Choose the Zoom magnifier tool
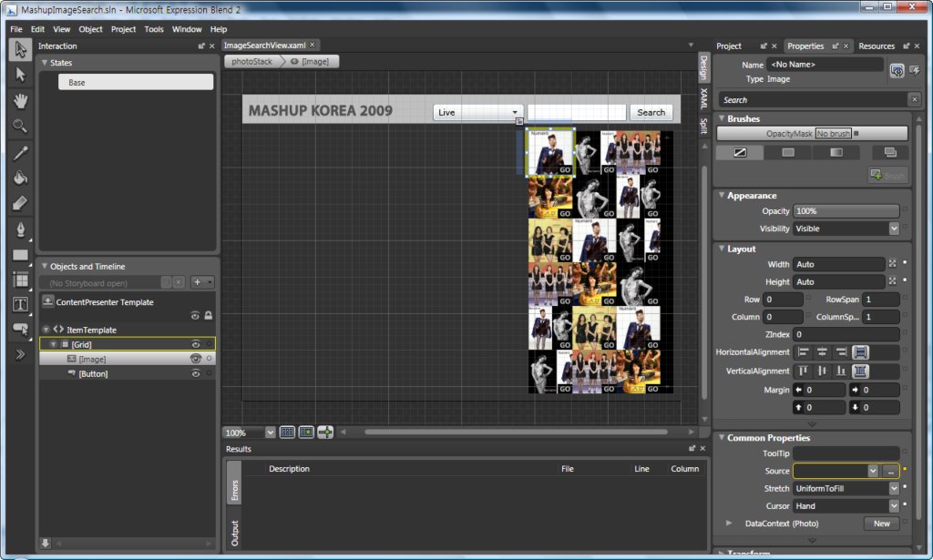933x560 pixels. tap(20, 126)
